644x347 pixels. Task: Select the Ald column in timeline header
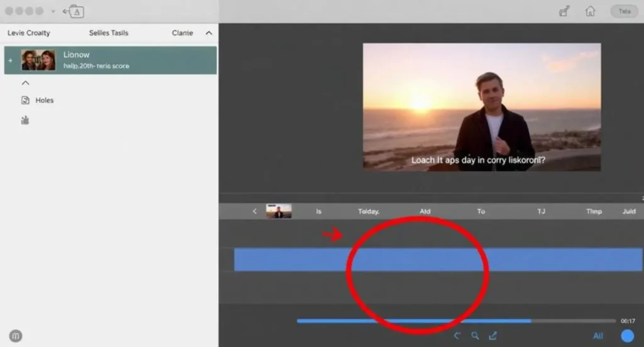425,211
